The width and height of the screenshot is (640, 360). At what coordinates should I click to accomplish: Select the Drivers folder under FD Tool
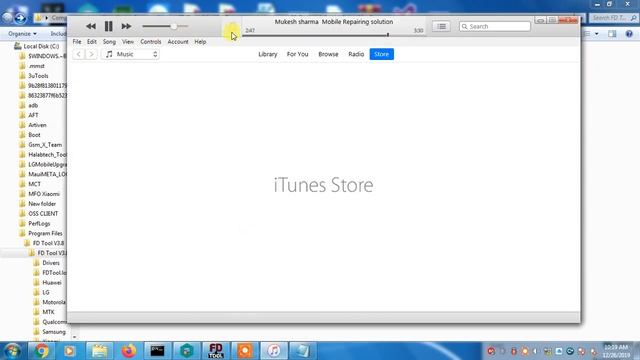(51, 263)
